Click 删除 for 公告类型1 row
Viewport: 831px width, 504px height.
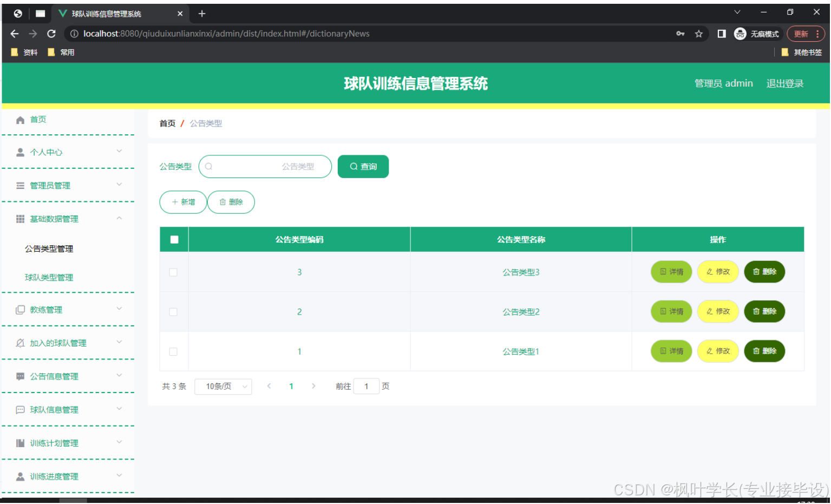[764, 351]
